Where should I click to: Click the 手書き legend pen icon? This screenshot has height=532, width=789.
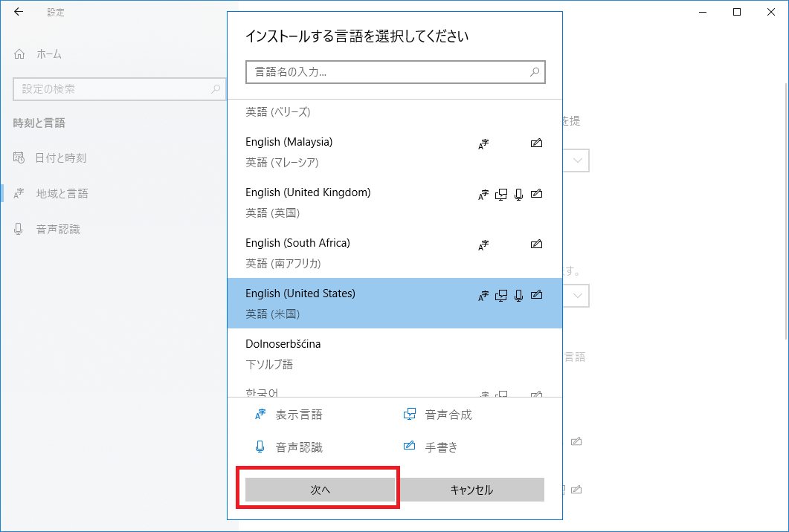pyautogui.click(x=410, y=446)
